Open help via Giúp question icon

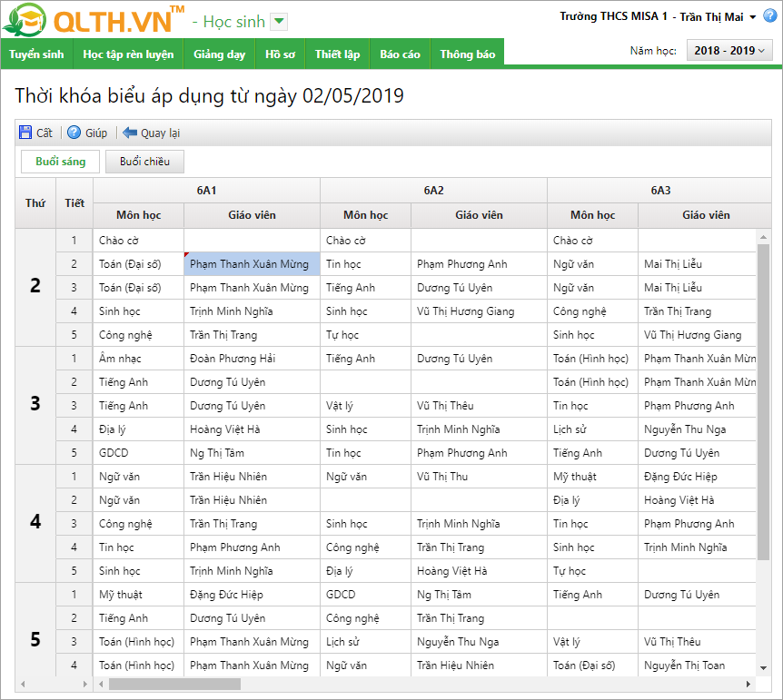[x=74, y=133]
